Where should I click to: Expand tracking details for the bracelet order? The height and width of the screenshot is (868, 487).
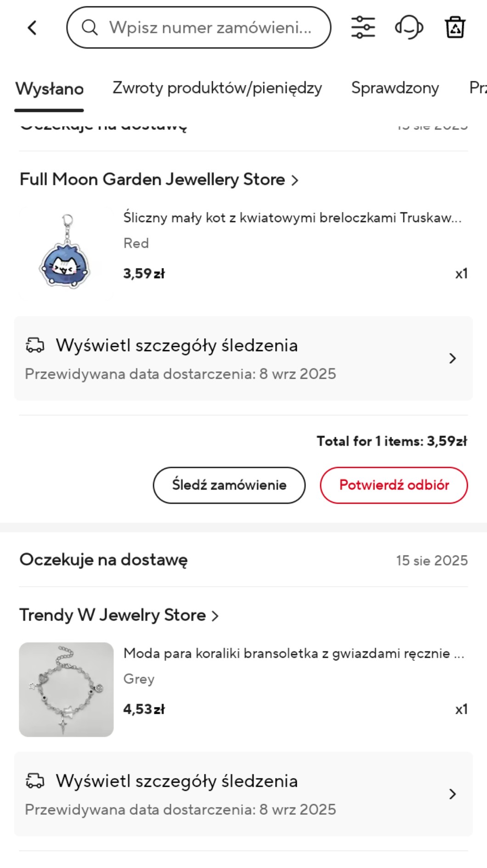452,794
